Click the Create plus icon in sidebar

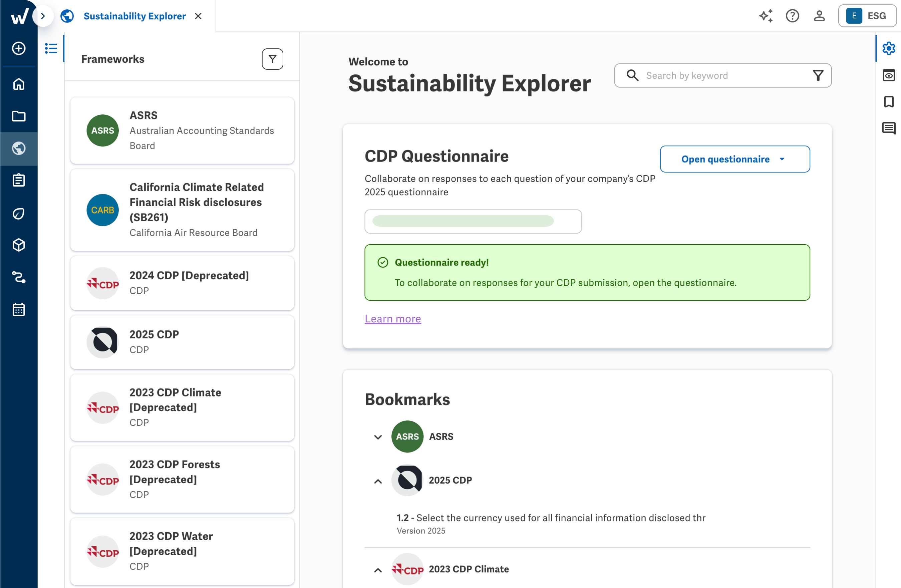pyautogui.click(x=19, y=48)
